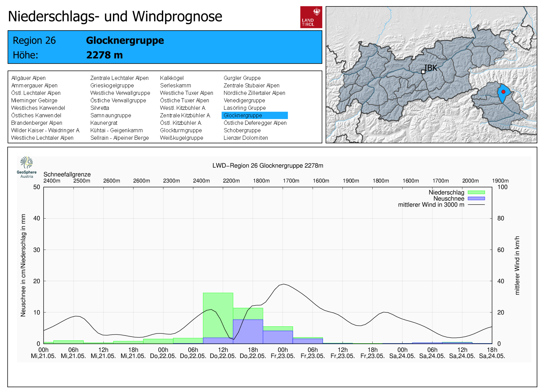Click Kühtai - Geigenkamm region link
The image size is (544, 392).
pos(116,130)
